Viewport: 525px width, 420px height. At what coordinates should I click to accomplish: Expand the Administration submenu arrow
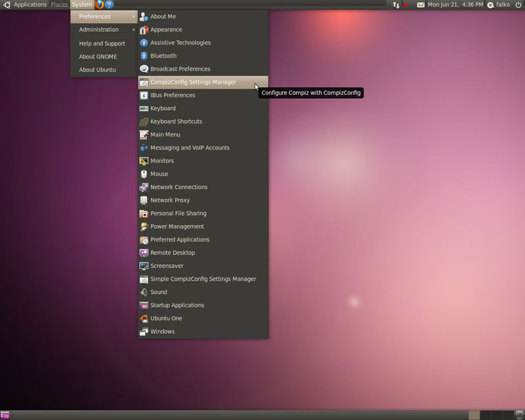pos(134,30)
